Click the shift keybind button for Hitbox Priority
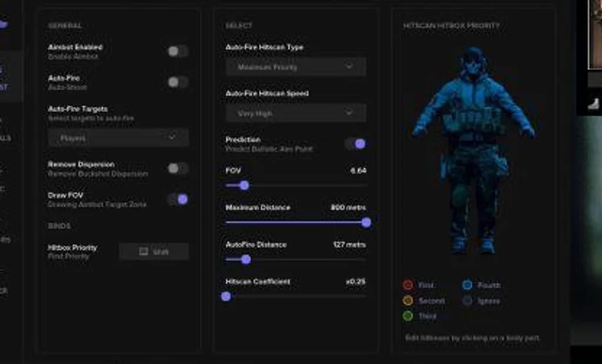Viewport: 602px width, 364px height. pyautogui.click(x=153, y=252)
